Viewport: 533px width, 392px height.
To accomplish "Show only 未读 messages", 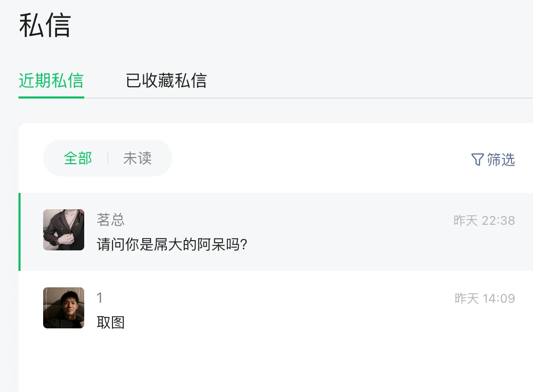I will click(x=138, y=158).
